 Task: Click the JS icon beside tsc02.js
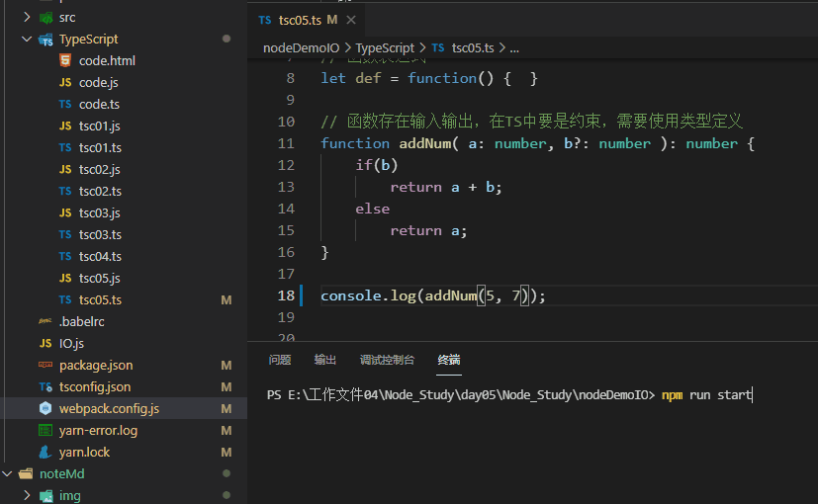point(65,169)
